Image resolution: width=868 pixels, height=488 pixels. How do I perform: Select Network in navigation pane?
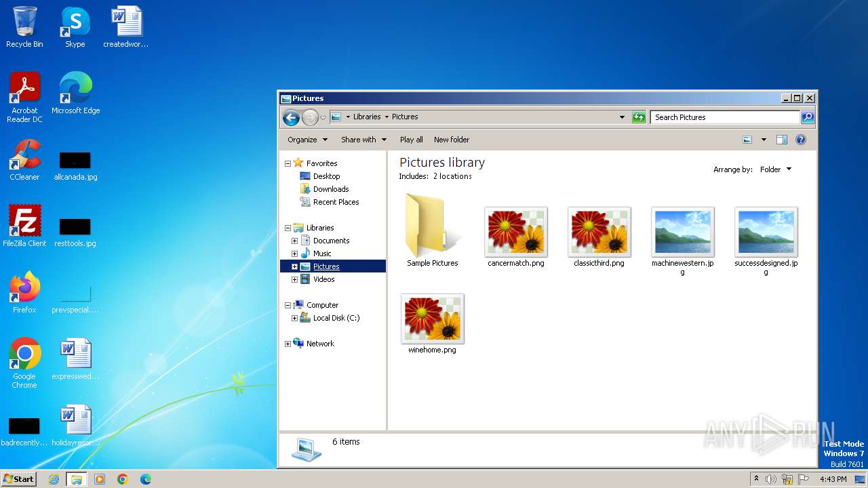(320, 344)
